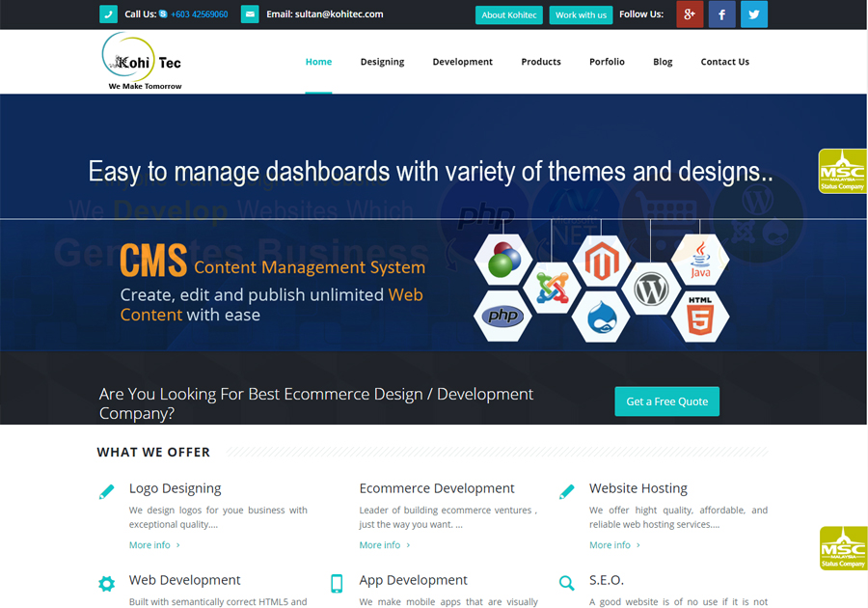Click the phone call icon
This screenshot has height=608, width=868.
[x=109, y=14]
